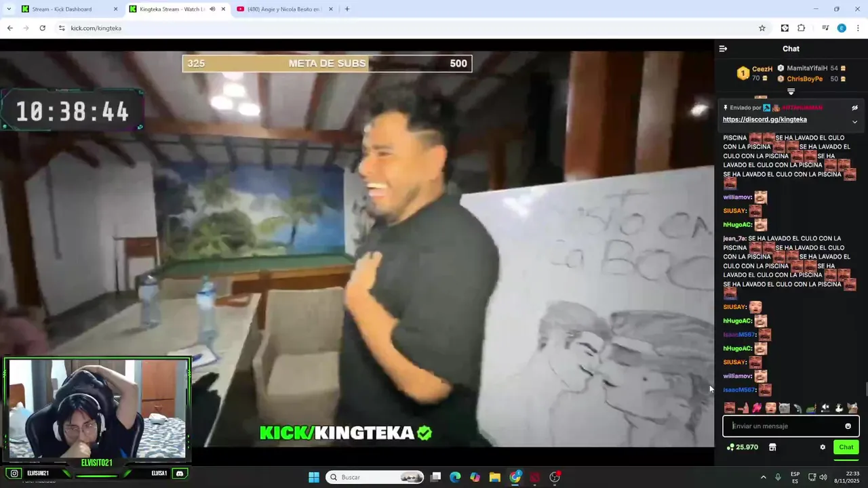Open the Chrome profile avatar
This screenshot has height=488, width=868.
(x=842, y=28)
